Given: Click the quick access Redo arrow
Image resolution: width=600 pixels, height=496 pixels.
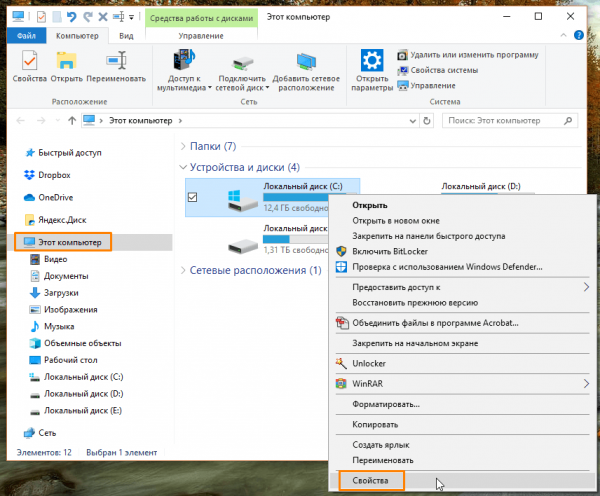Looking at the screenshot, I should (x=88, y=16).
